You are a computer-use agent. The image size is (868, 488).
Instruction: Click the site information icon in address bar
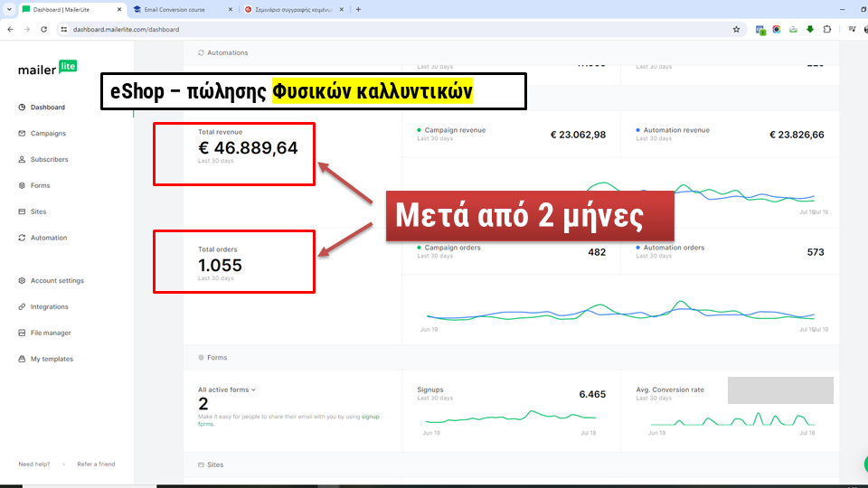point(63,29)
